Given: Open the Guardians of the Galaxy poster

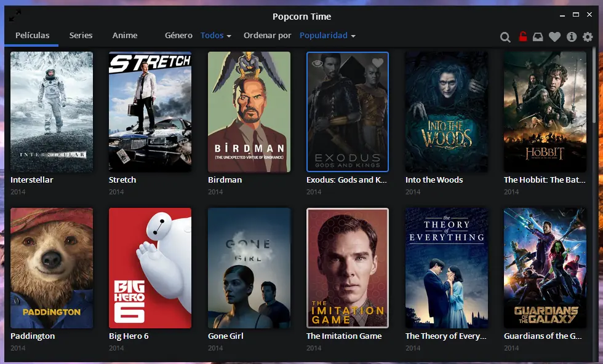Looking at the screenshot, I should point(545,268).
